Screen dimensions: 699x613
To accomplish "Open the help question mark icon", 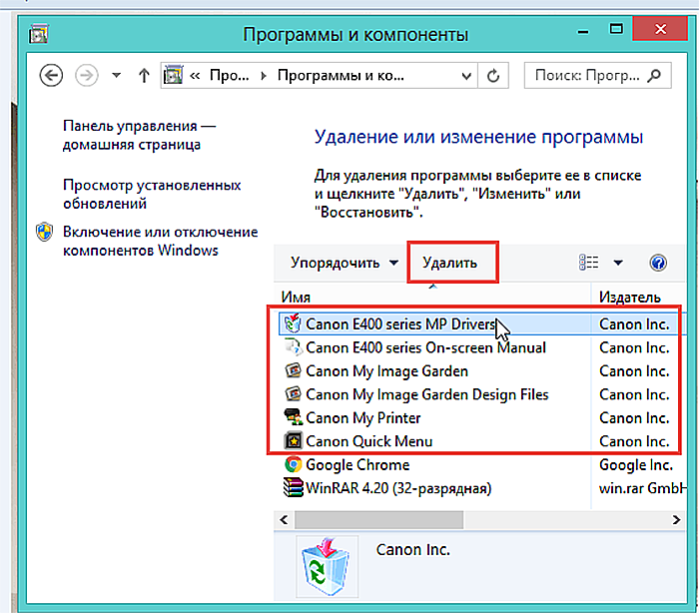I will tap(658, 263).
